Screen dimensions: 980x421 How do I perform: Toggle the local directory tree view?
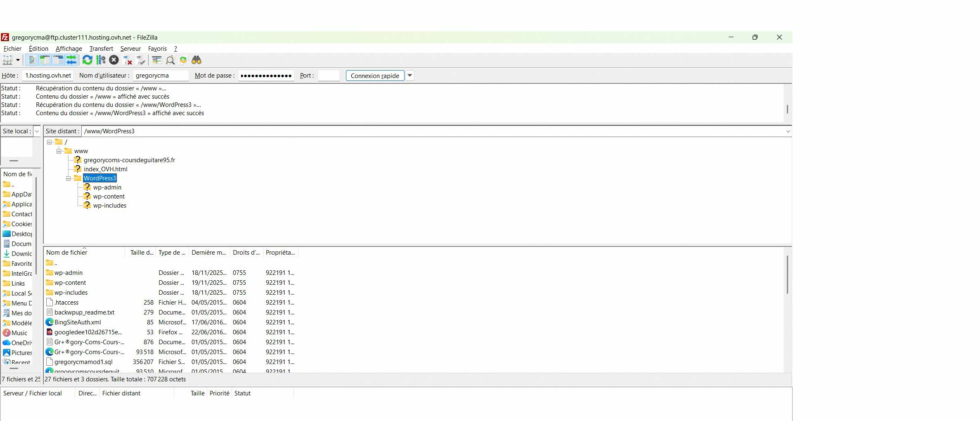click(x=45, y=60)
